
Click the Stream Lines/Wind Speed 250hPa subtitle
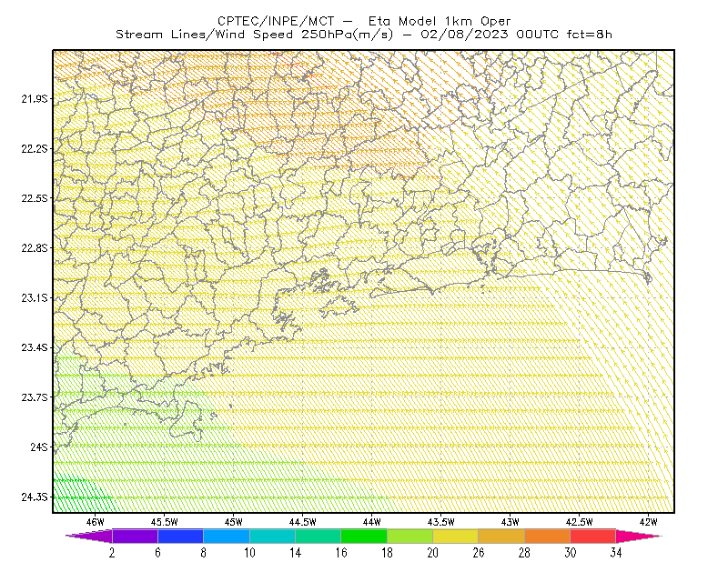pyautogui.click(x=364, y=35)
